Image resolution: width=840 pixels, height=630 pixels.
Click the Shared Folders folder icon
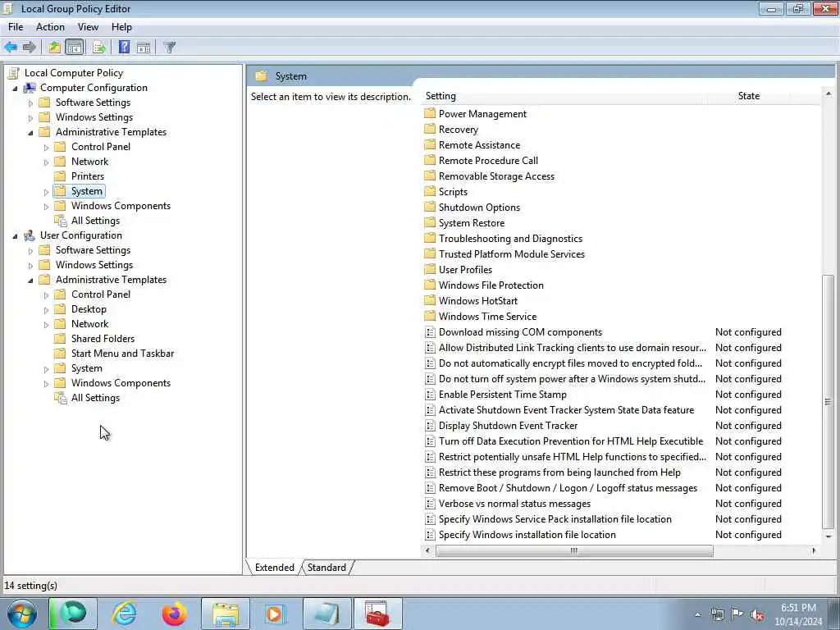pyautogui.click(x=61, y=339)
